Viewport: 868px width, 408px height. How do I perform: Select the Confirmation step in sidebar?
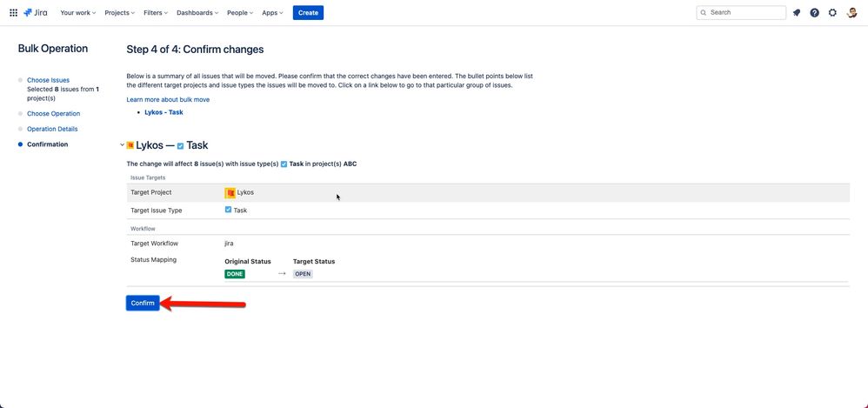48,144
